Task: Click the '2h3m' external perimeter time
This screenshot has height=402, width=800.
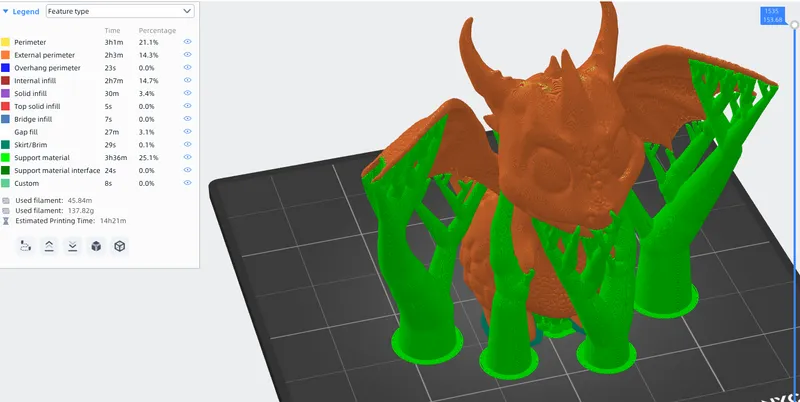Action: (114, 55)
